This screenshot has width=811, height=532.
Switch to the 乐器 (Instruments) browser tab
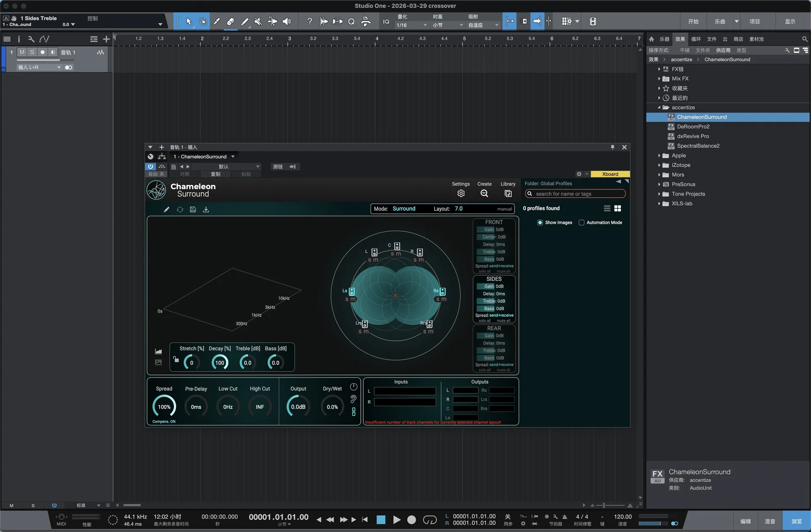point(664,39)
